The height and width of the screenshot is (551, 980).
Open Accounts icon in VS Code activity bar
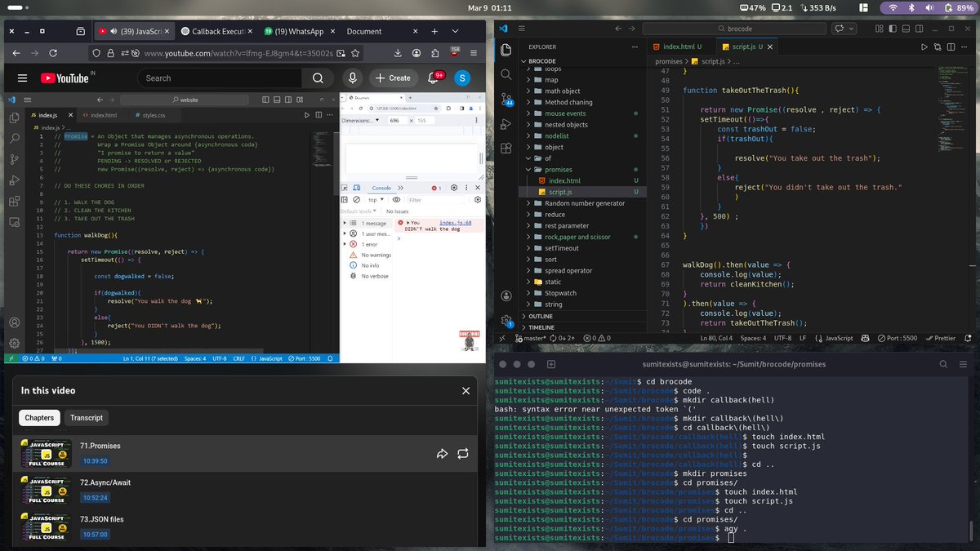(x=506, y=295)
